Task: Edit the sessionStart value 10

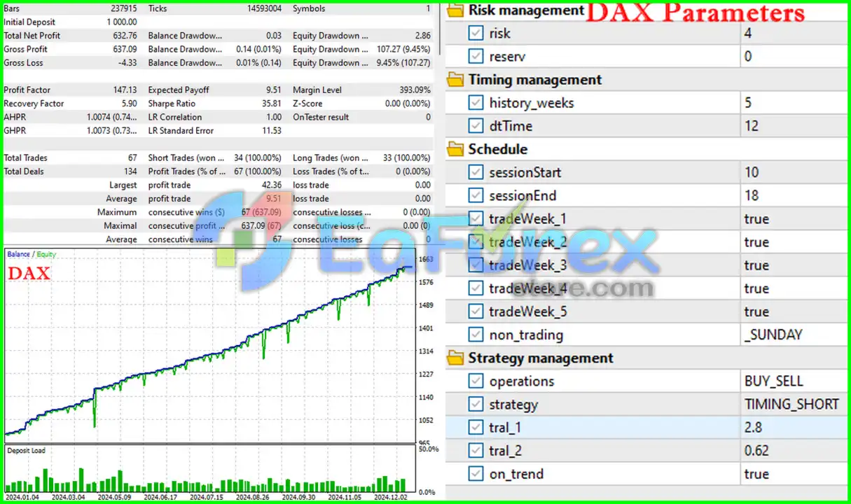Action: pyautogui.click(x=793, y=172)
